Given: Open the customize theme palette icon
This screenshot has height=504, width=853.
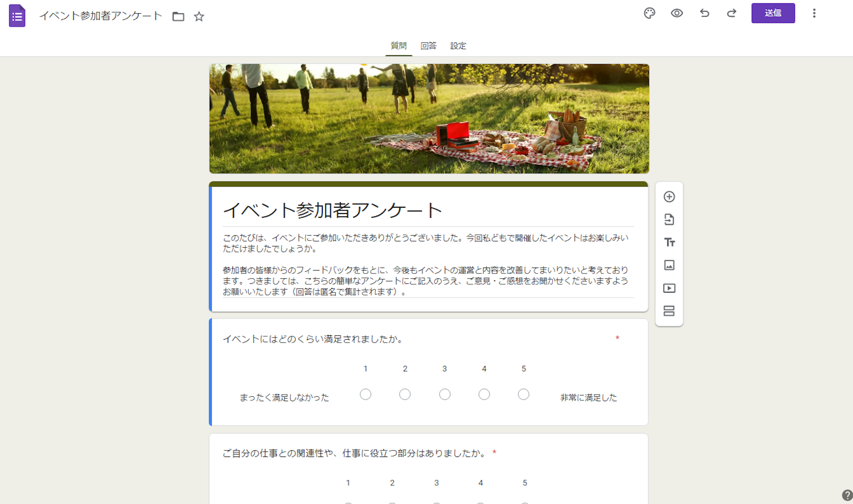Looking at the screenshot, I should pyautogui.click(x=649, y=13).
